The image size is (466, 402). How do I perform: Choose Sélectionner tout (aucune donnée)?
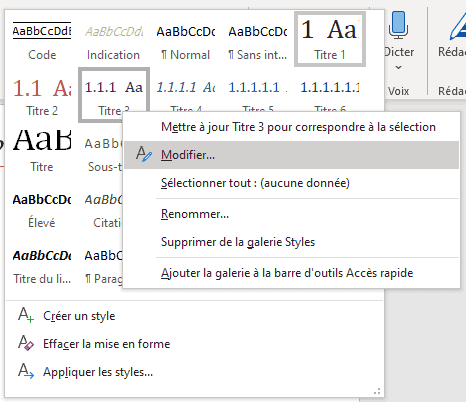[x=291, y=183]
